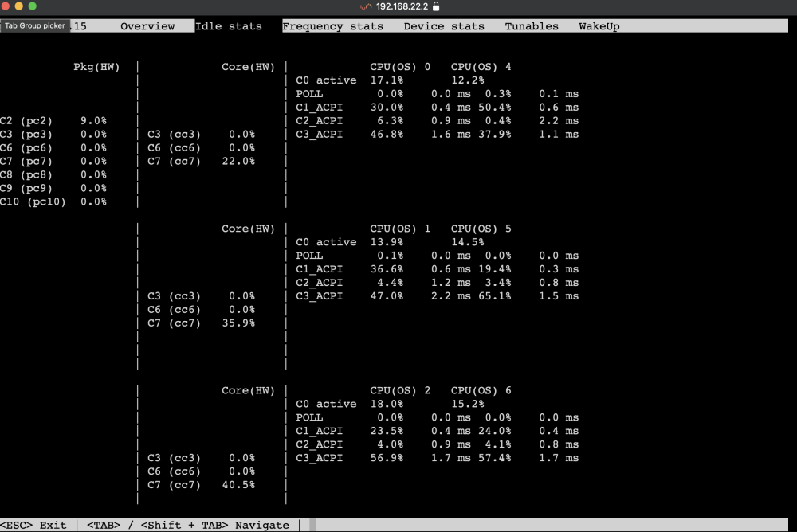
Task: Switch to the Overview tab
Action: (x=147, y=26)
